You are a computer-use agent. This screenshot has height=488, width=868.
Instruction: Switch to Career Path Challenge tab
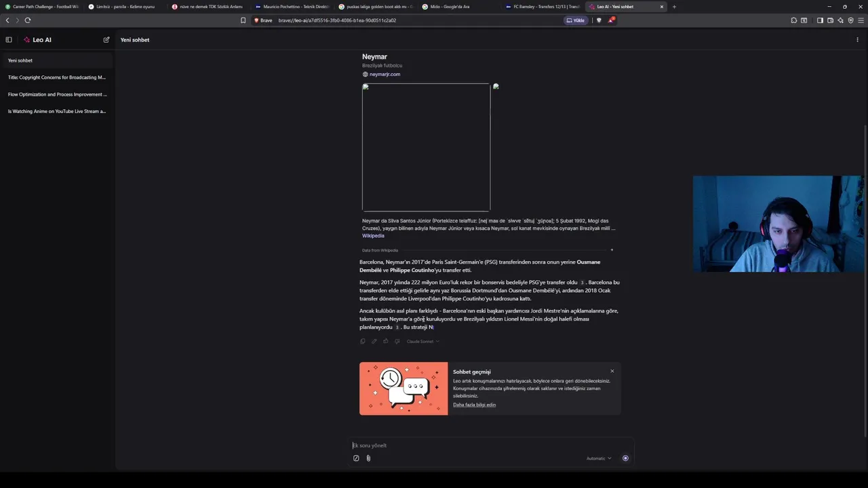(x=41, y=7)
